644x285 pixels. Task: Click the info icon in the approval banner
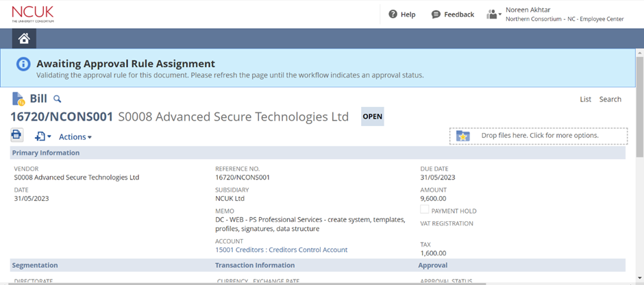[x=23, y=64]
